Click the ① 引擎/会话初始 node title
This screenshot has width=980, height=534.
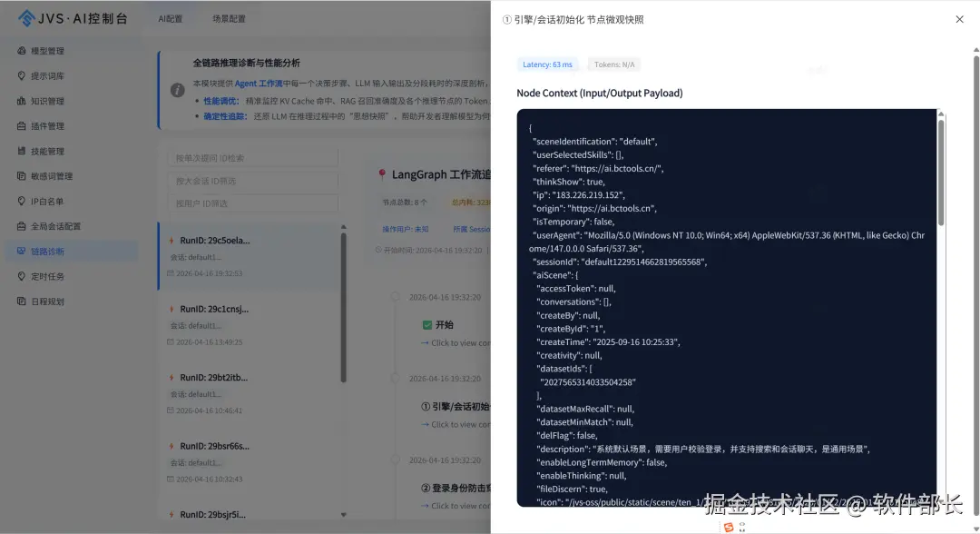[456, 407]
